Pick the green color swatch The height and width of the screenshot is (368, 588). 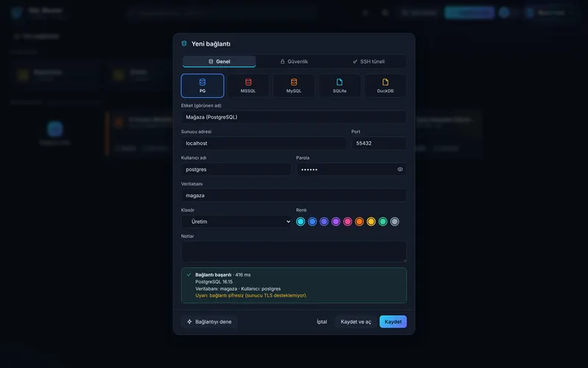point(383,222)
